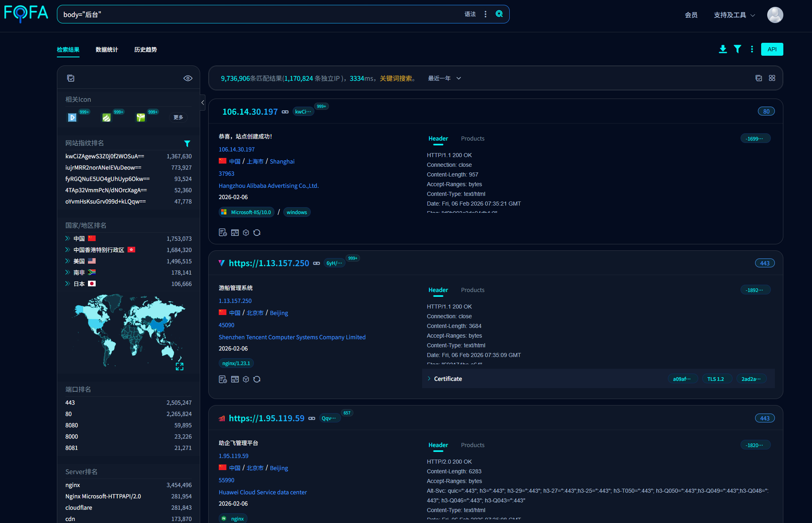
Task: Click the cube icon under 106.14.30.197 result
Action: coord(246,233)
